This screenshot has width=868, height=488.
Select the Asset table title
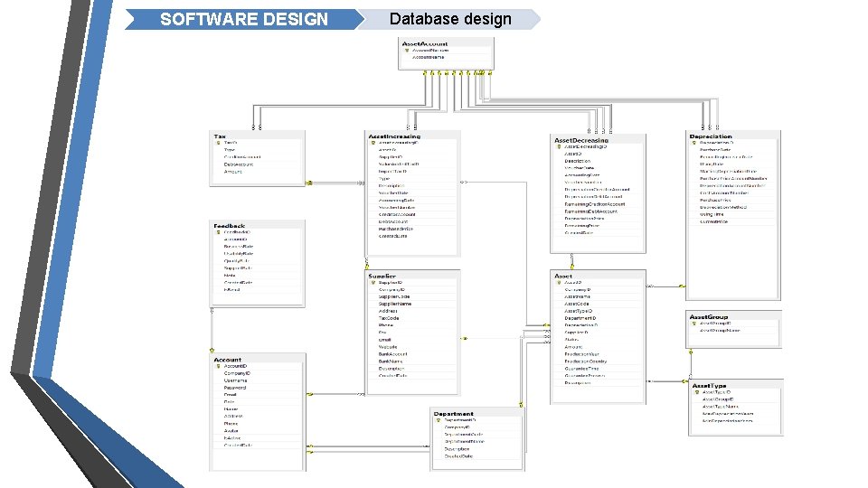(563, 277)
